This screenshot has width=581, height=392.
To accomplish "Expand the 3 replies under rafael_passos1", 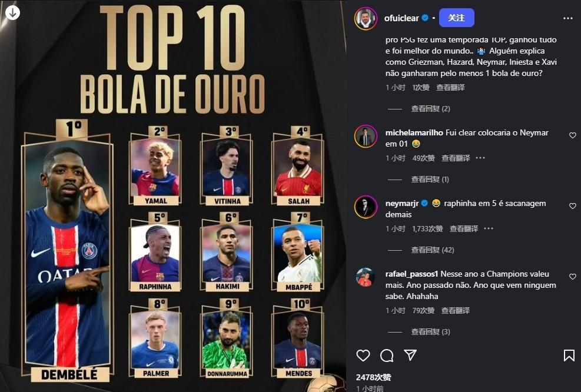I will point(430,331).
